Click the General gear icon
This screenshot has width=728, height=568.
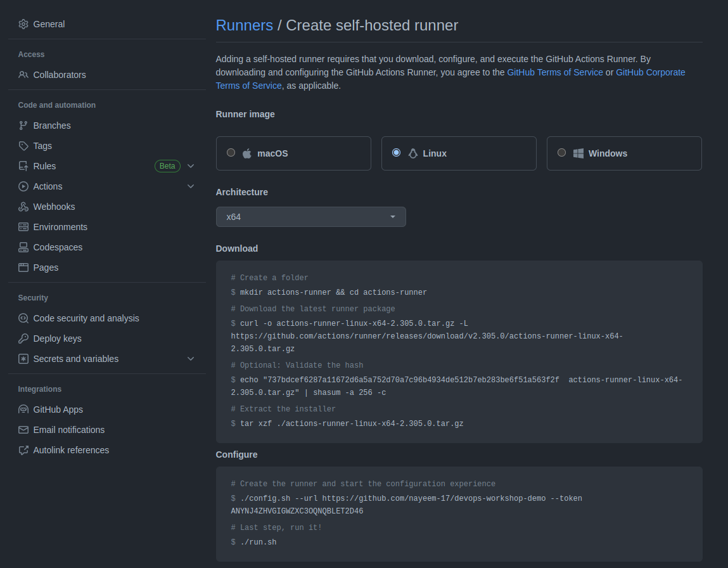23,24
